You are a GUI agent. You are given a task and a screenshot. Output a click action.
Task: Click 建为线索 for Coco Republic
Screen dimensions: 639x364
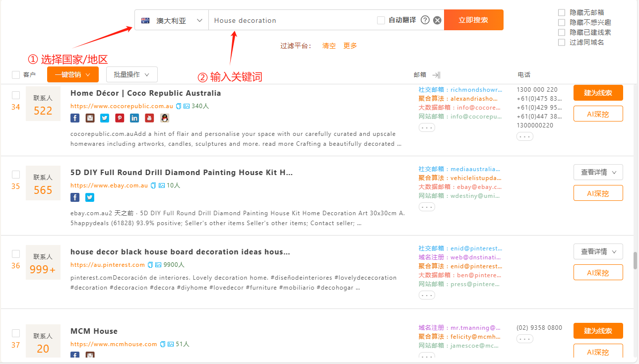598,93
